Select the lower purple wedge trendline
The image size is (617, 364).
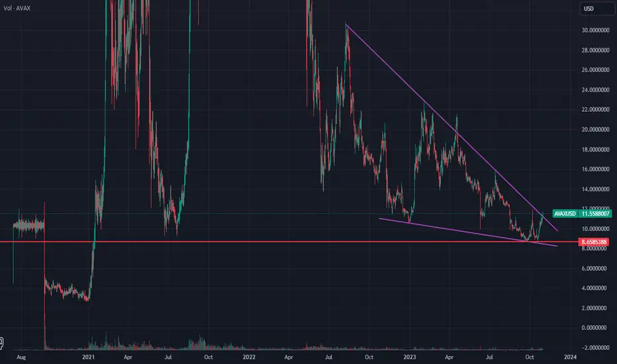click(468, 232)
